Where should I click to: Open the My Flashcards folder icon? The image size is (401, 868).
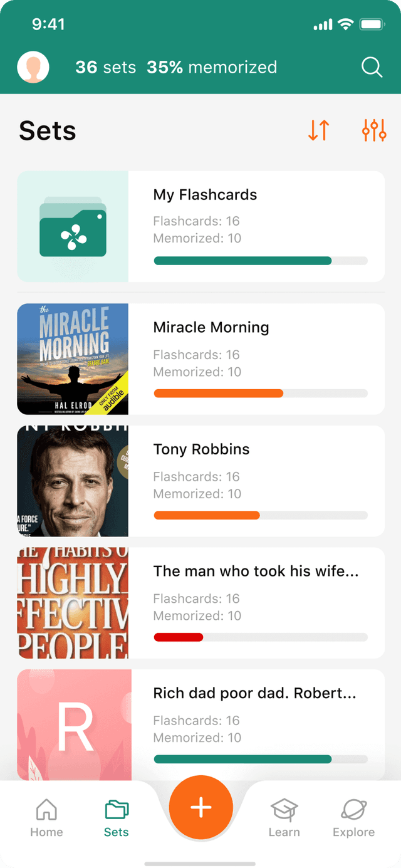point(73,226)
